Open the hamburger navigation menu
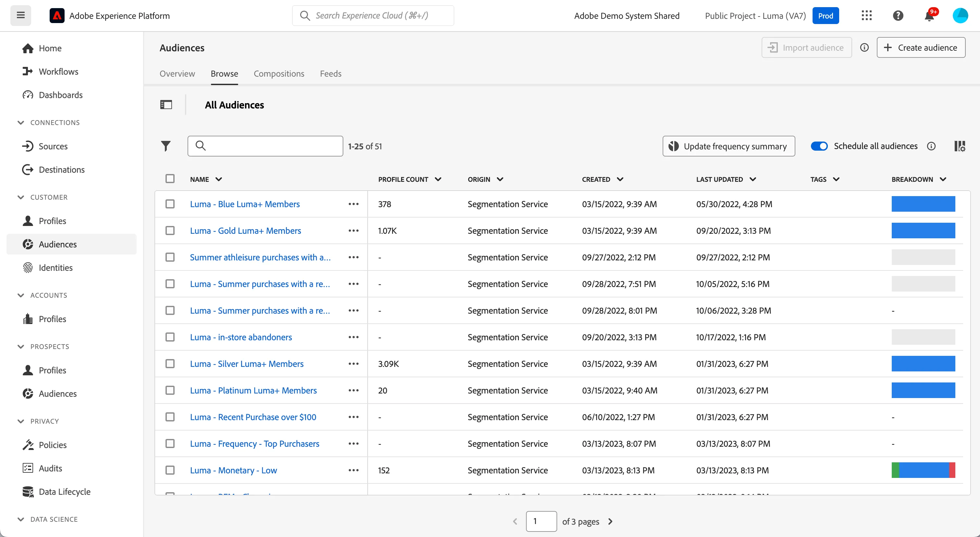The image size is (980, 537). point(20,16)
